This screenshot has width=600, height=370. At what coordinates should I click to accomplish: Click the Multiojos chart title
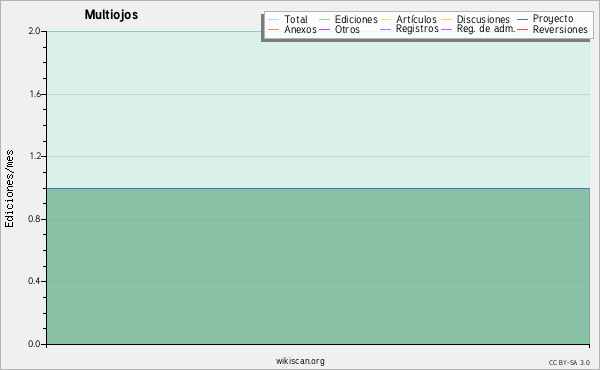point(111,15)
